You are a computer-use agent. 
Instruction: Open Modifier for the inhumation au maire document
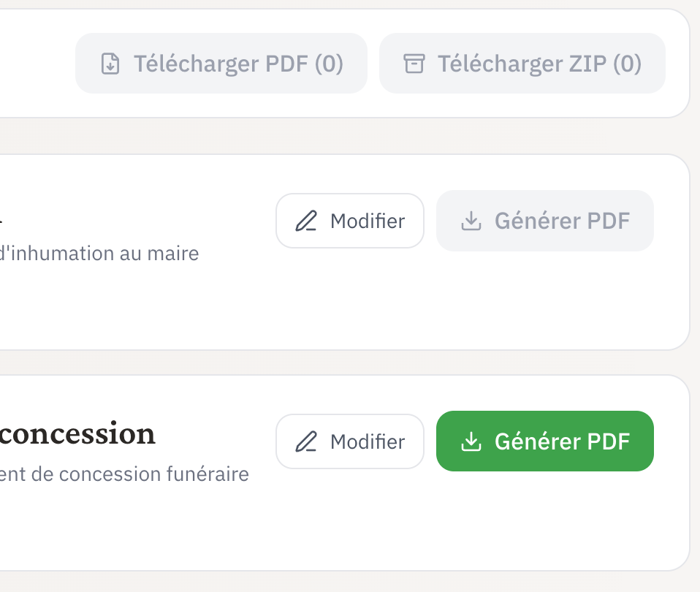pos(350,221)
